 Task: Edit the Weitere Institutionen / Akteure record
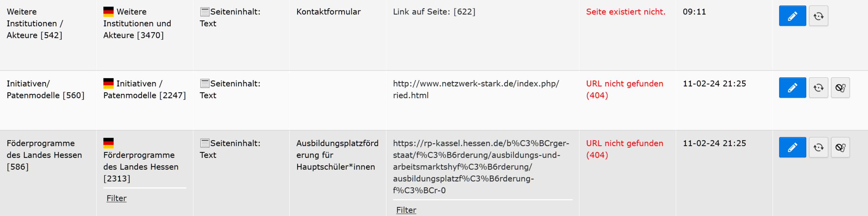tap(792, 16)
